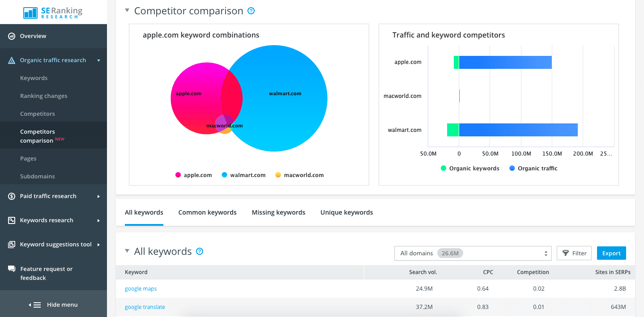Click the Organic traffic research triangle icon

point(12,60)
